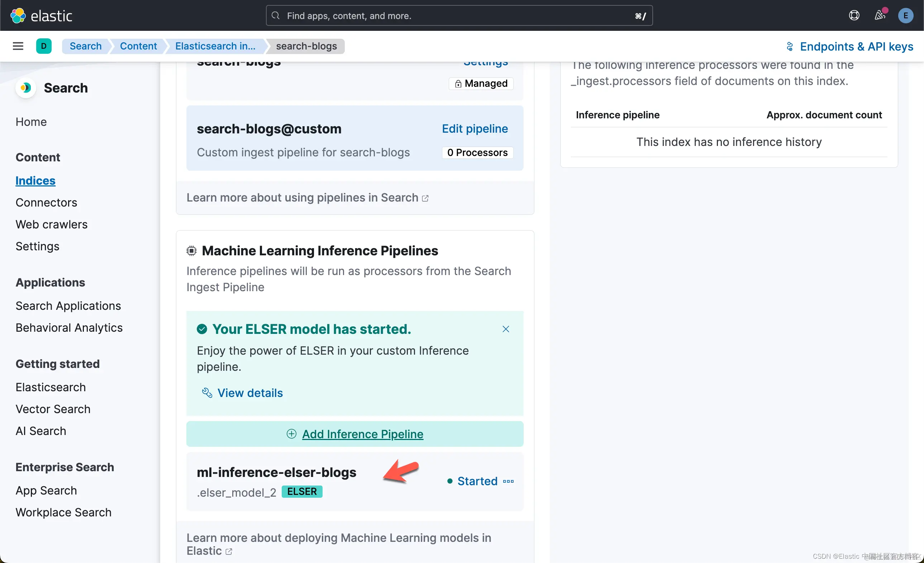Click the Started status of pipeline

click(477, 481)
